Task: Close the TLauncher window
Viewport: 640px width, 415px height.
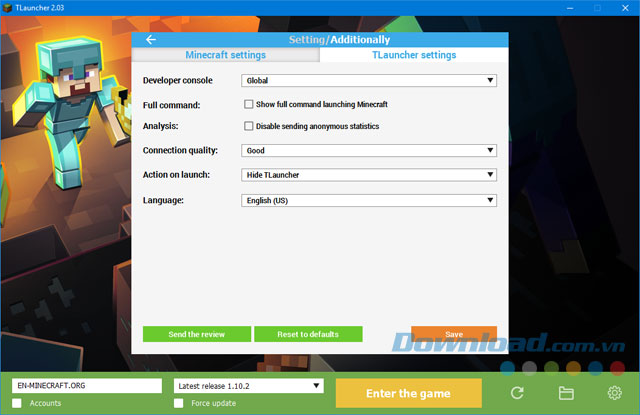Action: [625, 8]
